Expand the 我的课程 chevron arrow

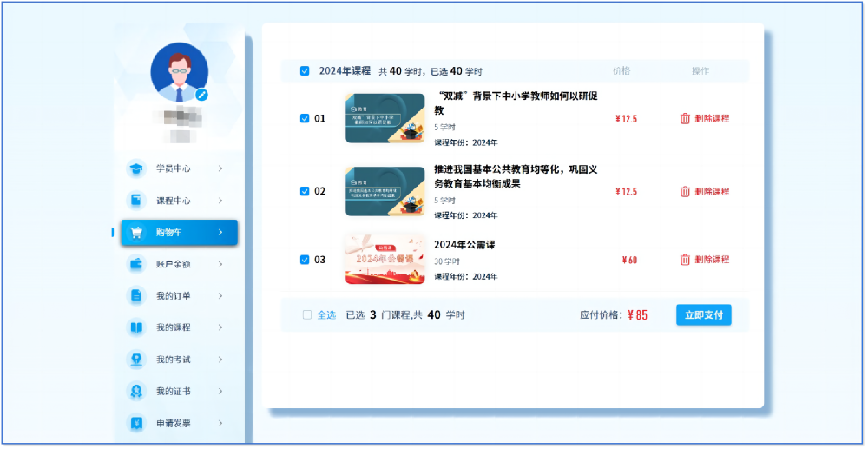point(220,327)
